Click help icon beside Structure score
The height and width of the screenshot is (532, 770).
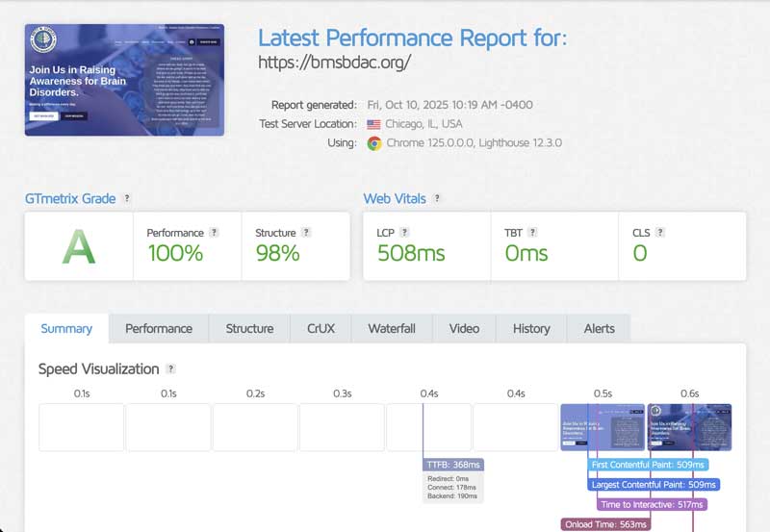pos(306,233)
